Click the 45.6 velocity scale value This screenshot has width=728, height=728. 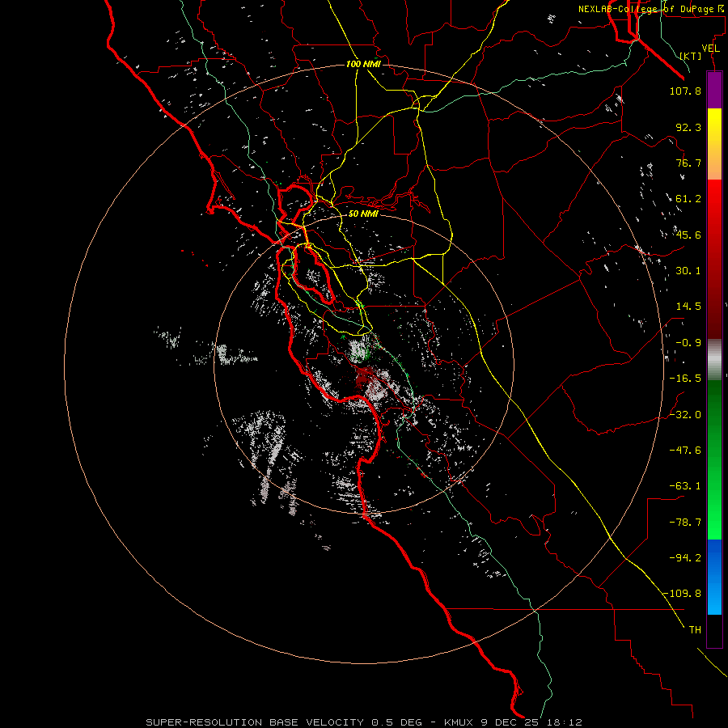688,235
